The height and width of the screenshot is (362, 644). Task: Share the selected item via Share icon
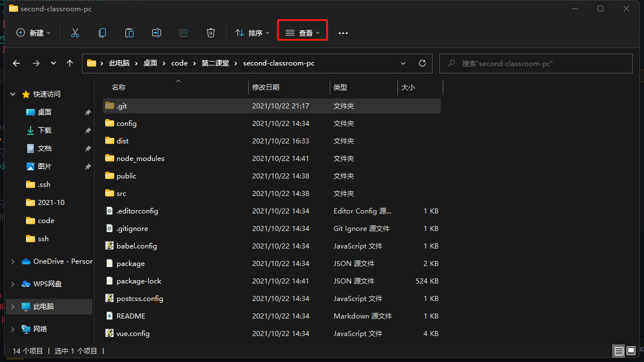(x=184, y=33)
